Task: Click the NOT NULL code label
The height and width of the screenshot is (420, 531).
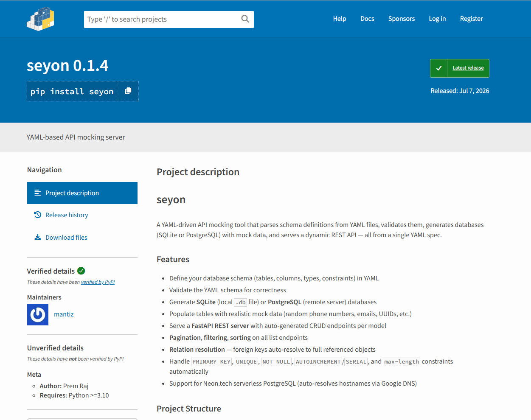Action: [x=276, y=362]
